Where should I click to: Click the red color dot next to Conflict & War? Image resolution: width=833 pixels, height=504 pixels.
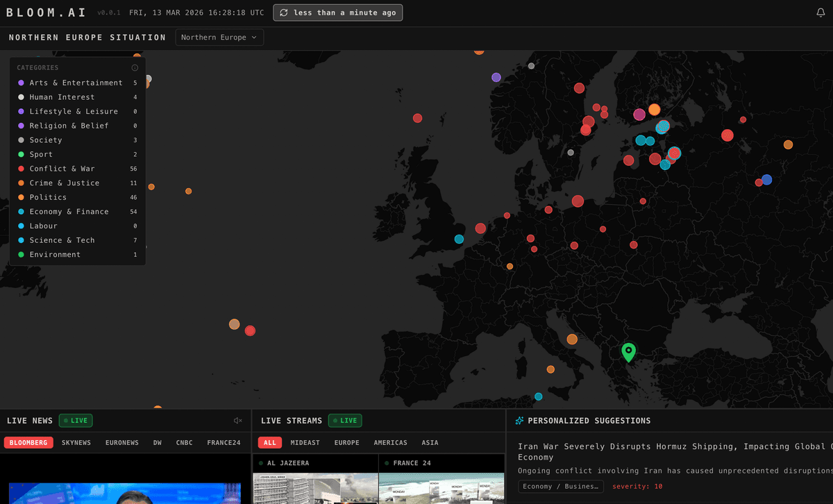click(20, 169)
